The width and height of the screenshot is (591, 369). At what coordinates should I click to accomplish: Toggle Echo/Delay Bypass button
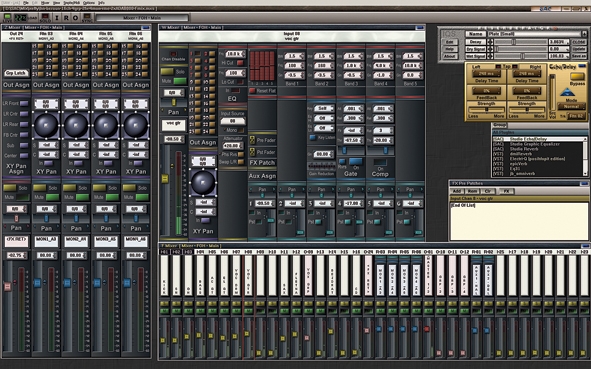[x=577, y=76]
